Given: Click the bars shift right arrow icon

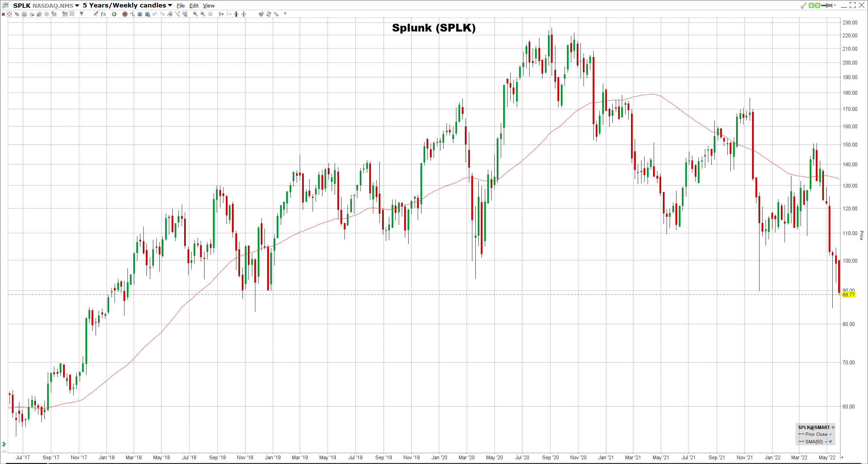Looking at the screenshot, I should pyautogui.click(x=221, y=14).
